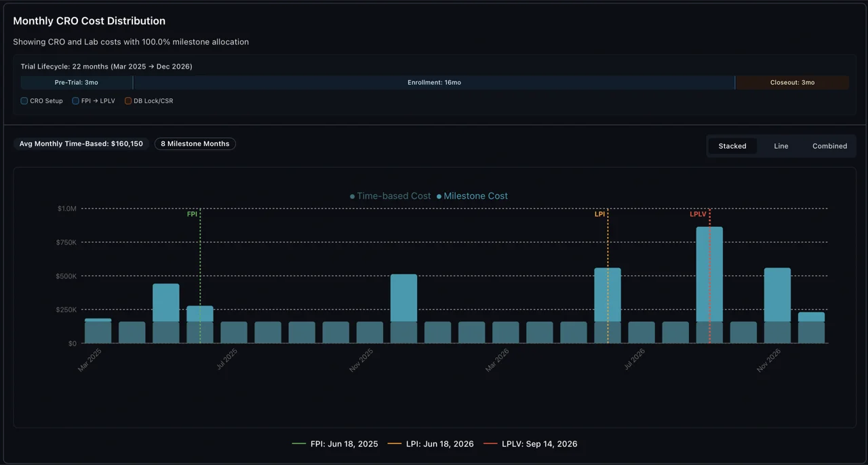Click the orange LPI dash in footer legend
868x465 pixels.
point(395,443)
